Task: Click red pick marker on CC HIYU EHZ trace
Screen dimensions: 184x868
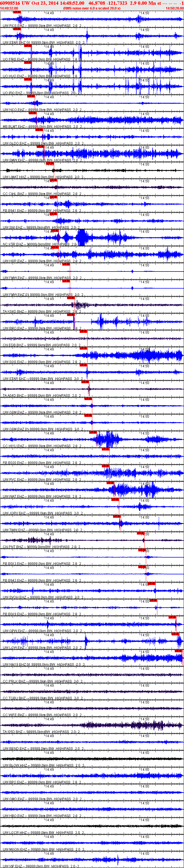Action: (x=93, y=432)
